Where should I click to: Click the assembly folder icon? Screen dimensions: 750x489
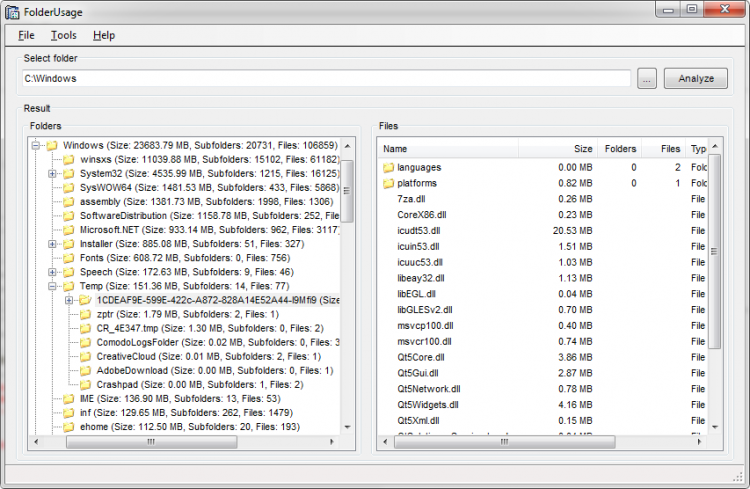coord(69,201)
